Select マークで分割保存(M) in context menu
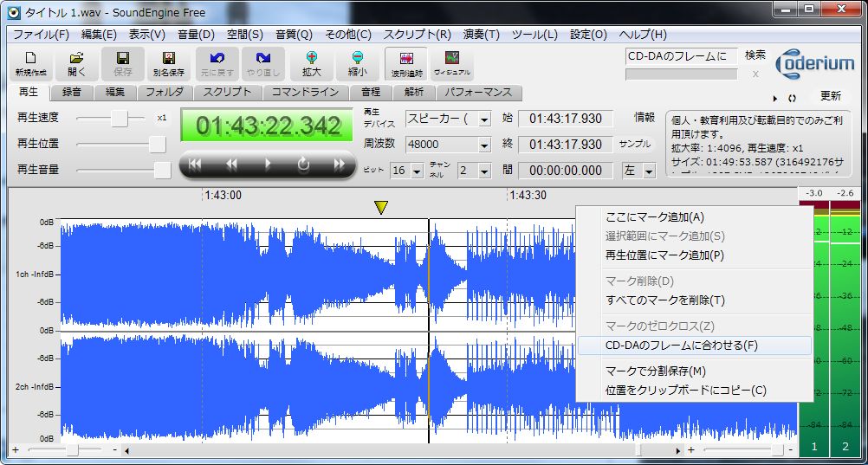This screenshot has height=465, width=868. pyautogui.click(x=694, y=371)
